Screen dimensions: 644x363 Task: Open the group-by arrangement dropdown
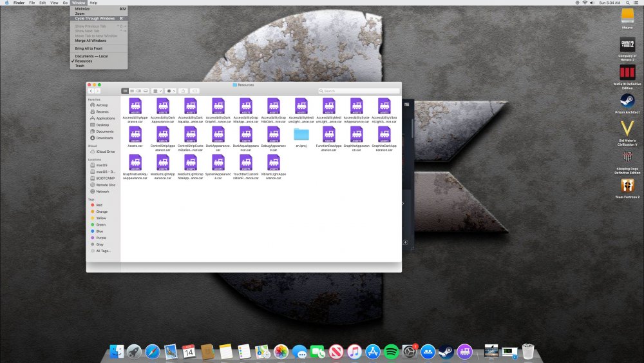[x=157, y=91]
